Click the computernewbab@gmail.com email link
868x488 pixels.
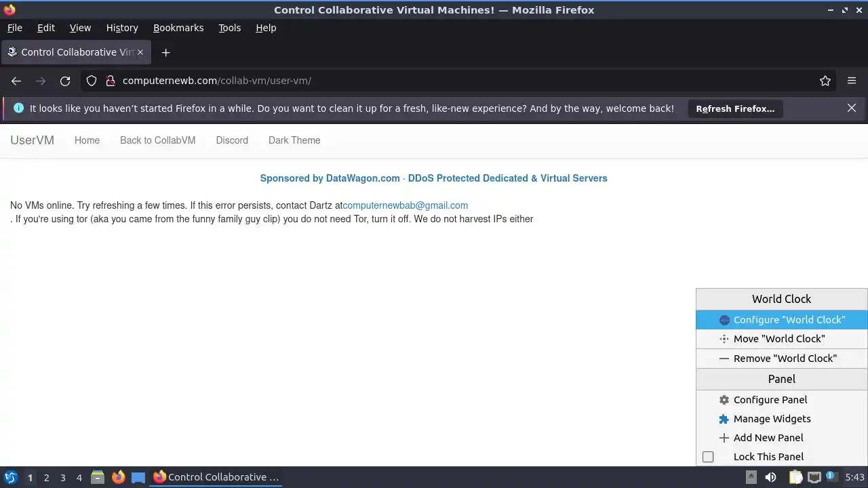pyautogui.click(x=405, y=205)
